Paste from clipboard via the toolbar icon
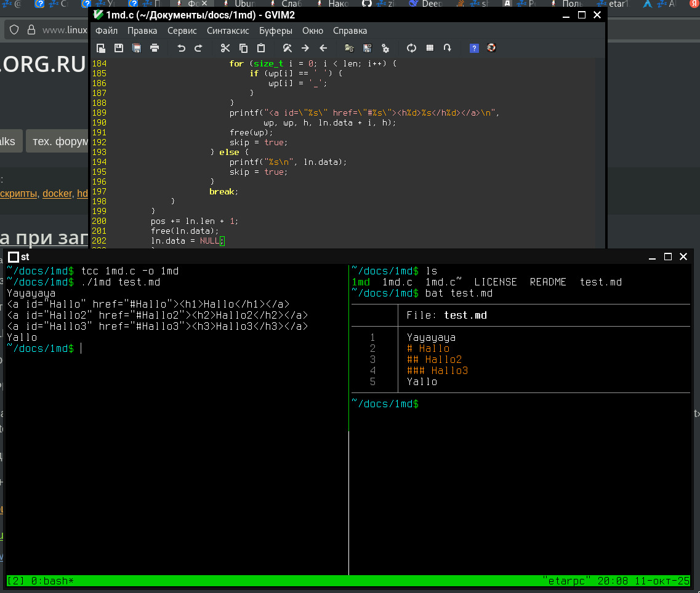 coord(261,48)
